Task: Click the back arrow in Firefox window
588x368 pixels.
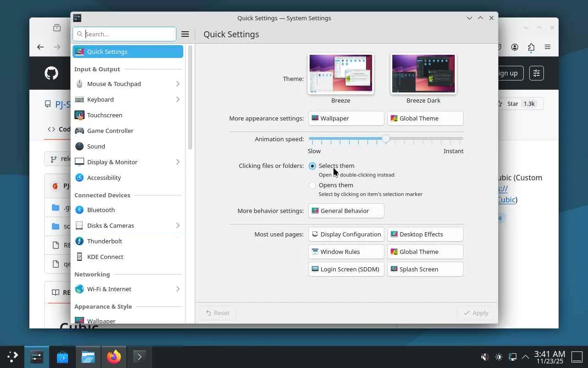Action: 40,47
